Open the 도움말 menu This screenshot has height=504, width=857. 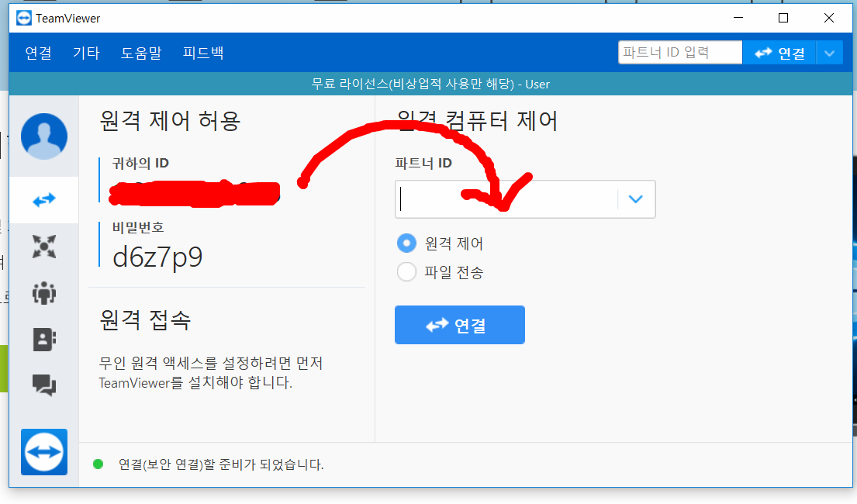coord(141,53)
